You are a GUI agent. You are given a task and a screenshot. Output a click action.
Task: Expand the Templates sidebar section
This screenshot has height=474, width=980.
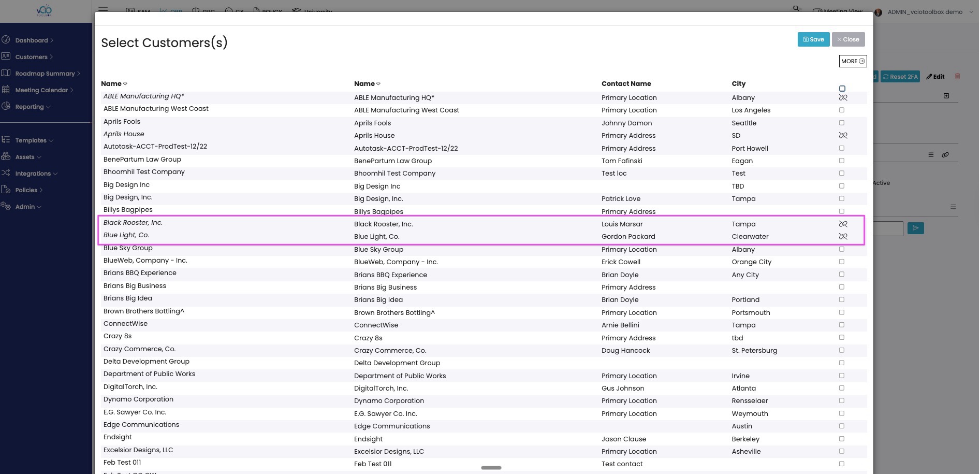(x=34, y=140)
